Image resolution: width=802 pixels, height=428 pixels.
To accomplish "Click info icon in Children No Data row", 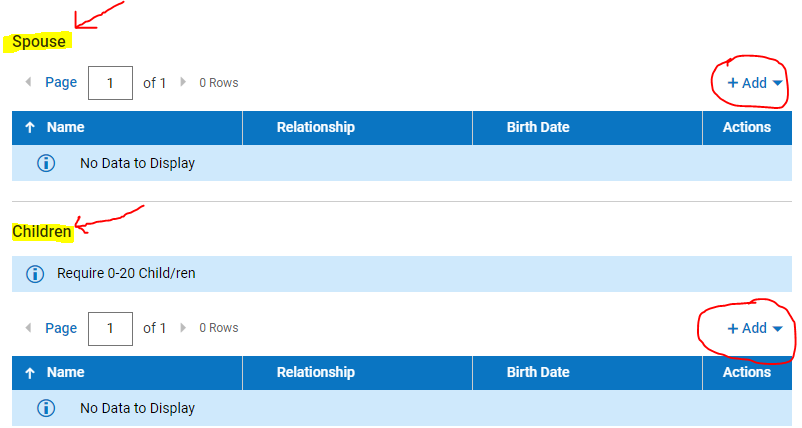I will (x=46, y=408).
